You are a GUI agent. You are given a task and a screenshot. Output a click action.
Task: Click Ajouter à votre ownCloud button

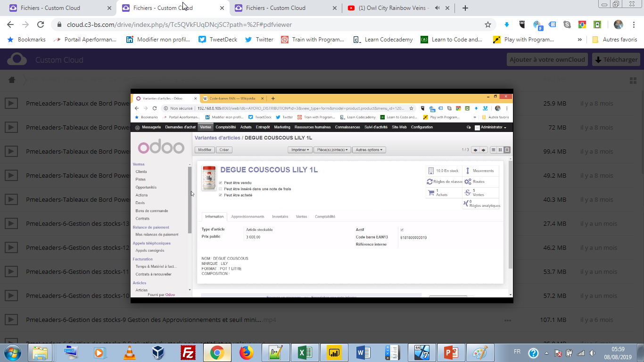547,60
